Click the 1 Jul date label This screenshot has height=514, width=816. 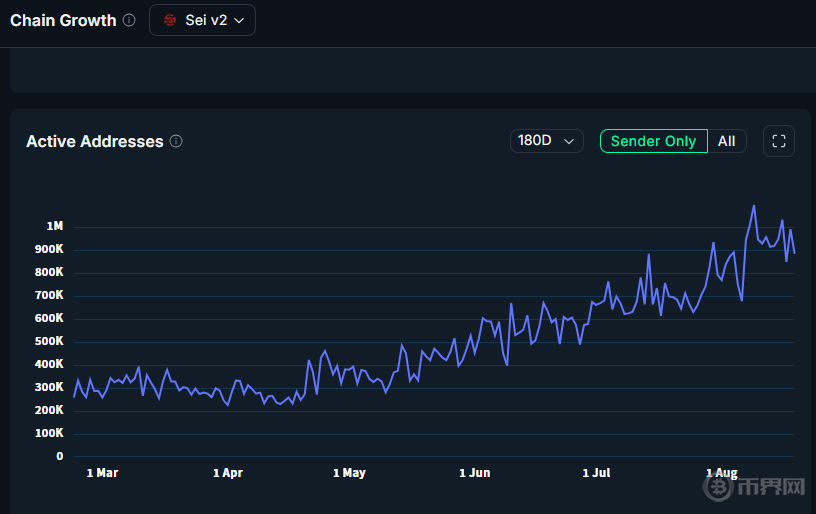pos(596,472)
